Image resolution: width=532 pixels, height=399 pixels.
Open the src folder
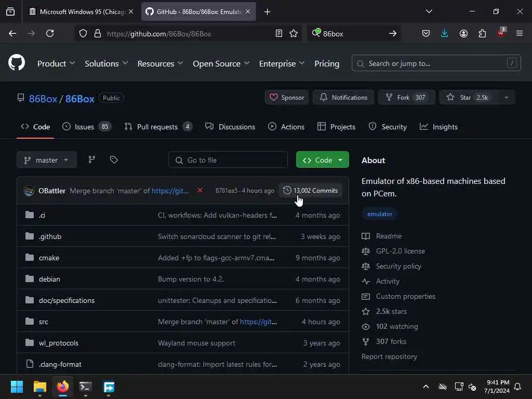(44, 322)
